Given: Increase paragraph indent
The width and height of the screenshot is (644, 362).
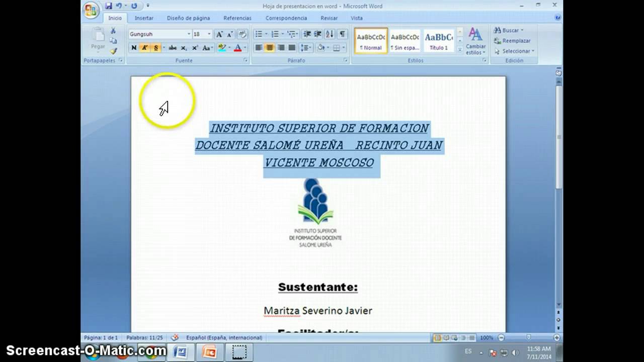Looking at the screenshot, I should tap(318, 34).
